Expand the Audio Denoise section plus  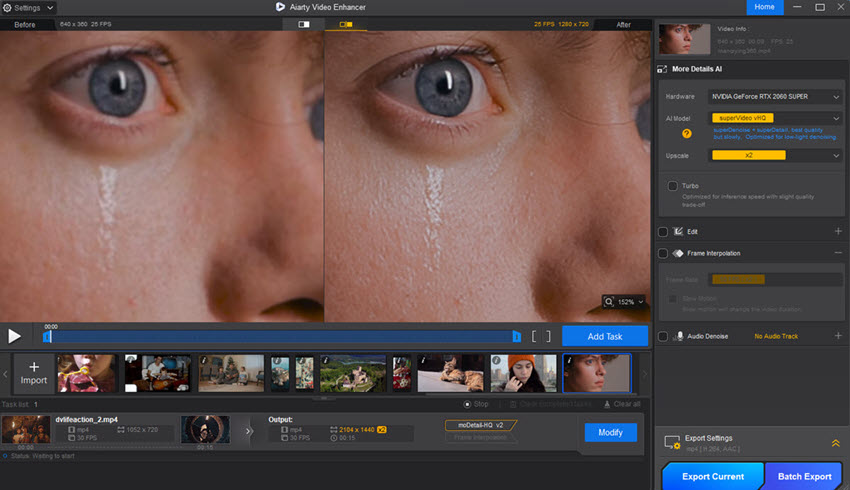(x=838, y=336)
